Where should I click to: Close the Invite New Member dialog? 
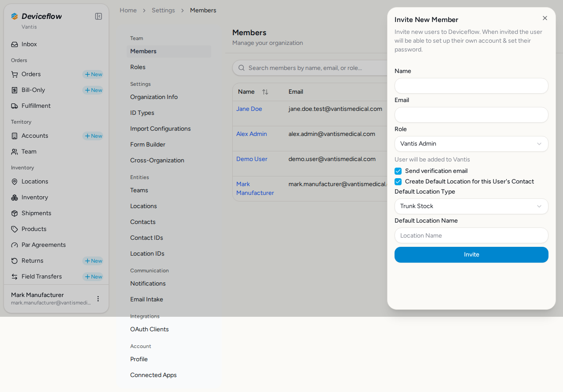point(545,18)
